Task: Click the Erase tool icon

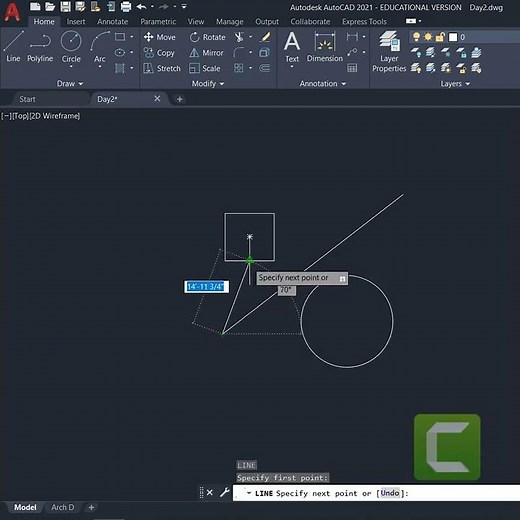Action: [265, 37]
